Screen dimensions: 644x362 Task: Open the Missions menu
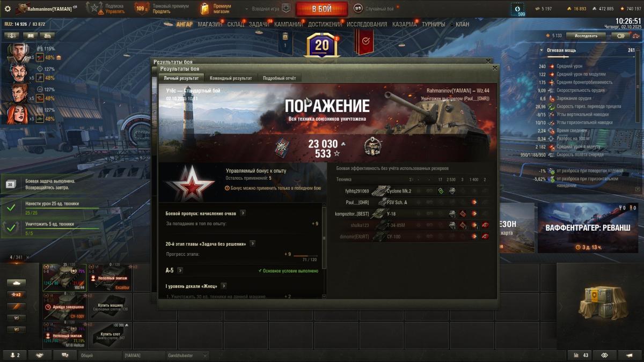(259, 24)
